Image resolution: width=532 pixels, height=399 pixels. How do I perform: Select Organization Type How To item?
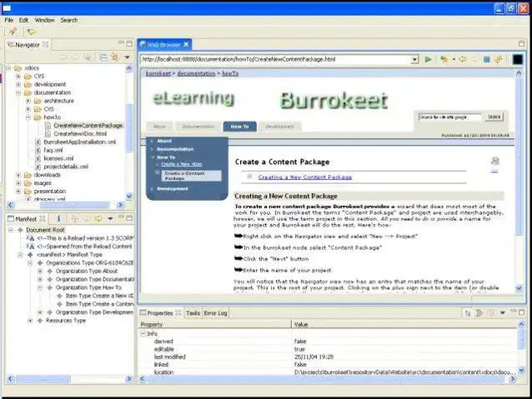click(88, 287)
